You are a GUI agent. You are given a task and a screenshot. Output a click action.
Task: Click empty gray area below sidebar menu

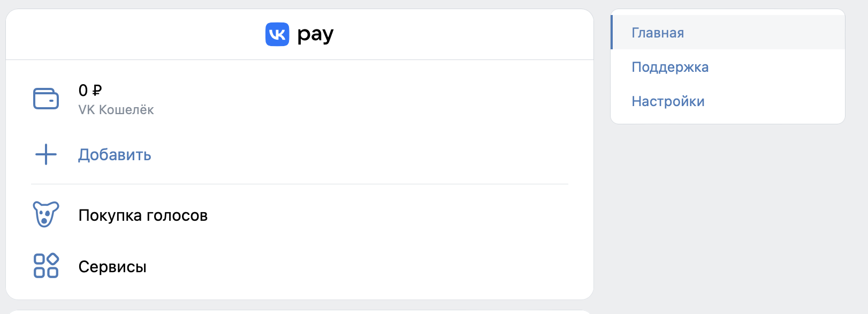click(x=728, y=214)
